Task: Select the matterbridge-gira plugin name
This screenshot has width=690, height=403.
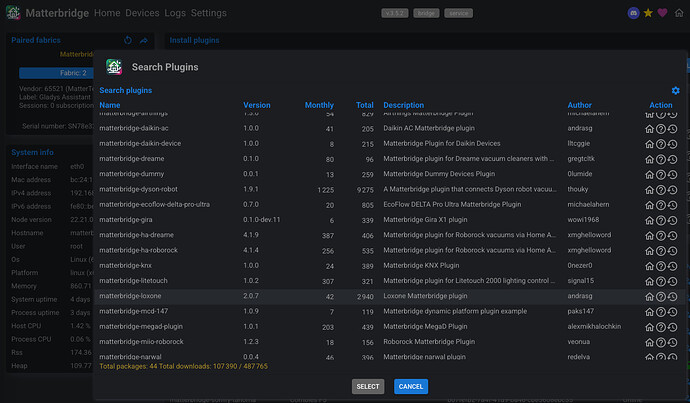Action: (x=125, y=220)
